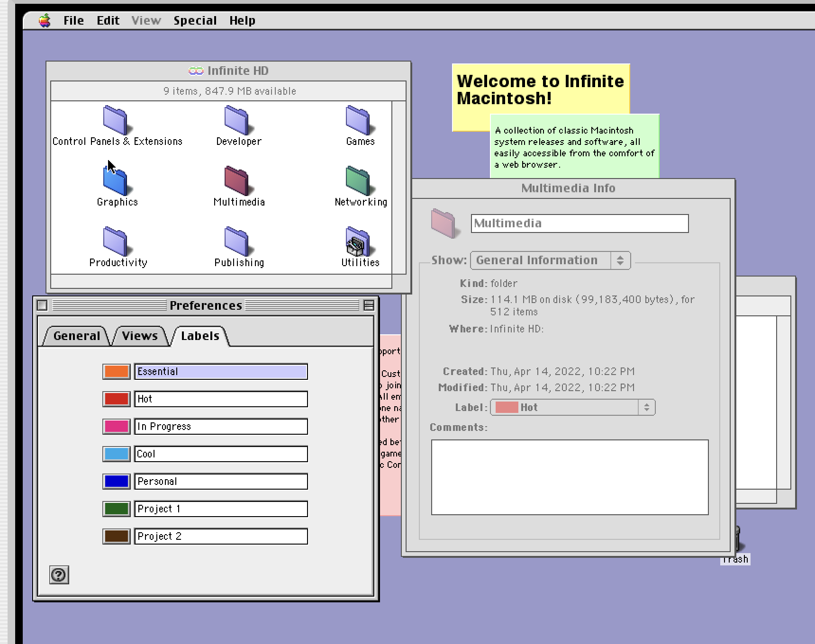Screen dimensions: 815x644
Task: Click the Comments text box in Multimedia Info
Action: pos(570,477)
